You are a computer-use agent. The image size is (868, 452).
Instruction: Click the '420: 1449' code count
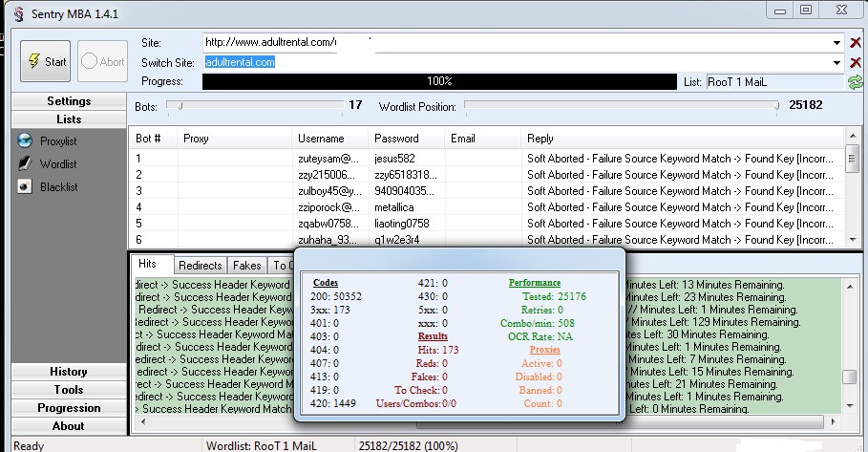333,403
